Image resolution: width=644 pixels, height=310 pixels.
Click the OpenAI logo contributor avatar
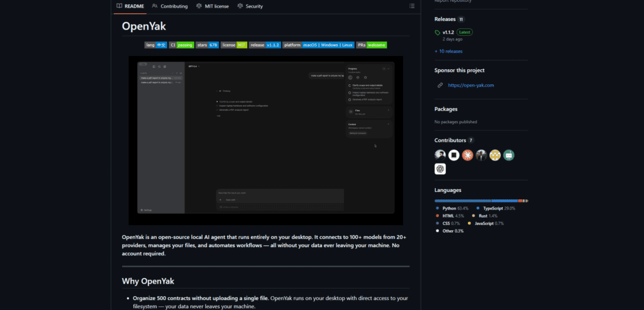coord(440,169)
